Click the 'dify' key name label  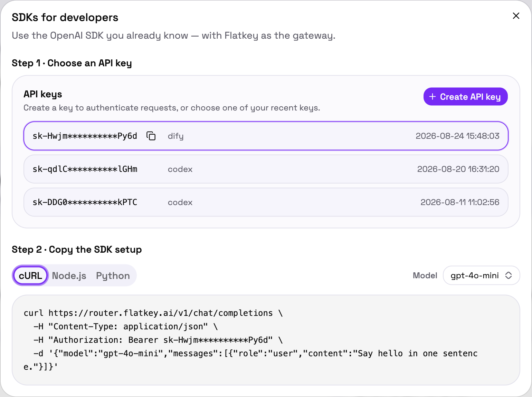coord(175,136)
